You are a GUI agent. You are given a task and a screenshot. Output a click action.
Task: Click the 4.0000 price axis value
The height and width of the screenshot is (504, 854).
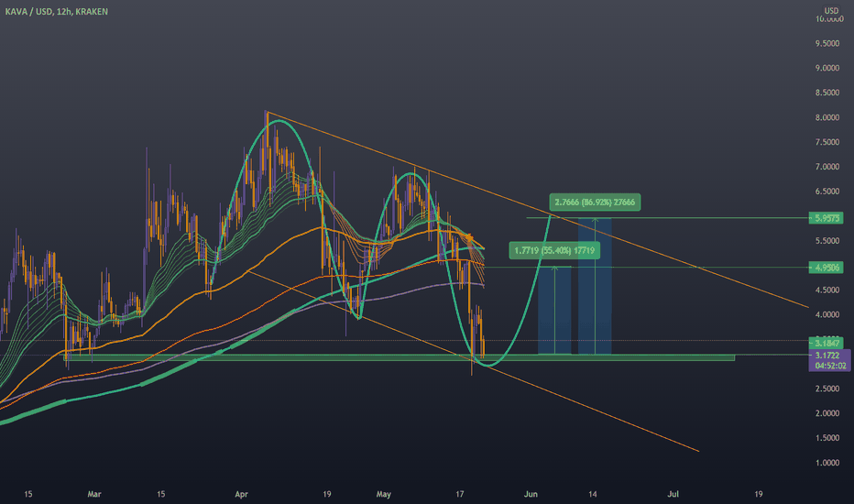827,315
